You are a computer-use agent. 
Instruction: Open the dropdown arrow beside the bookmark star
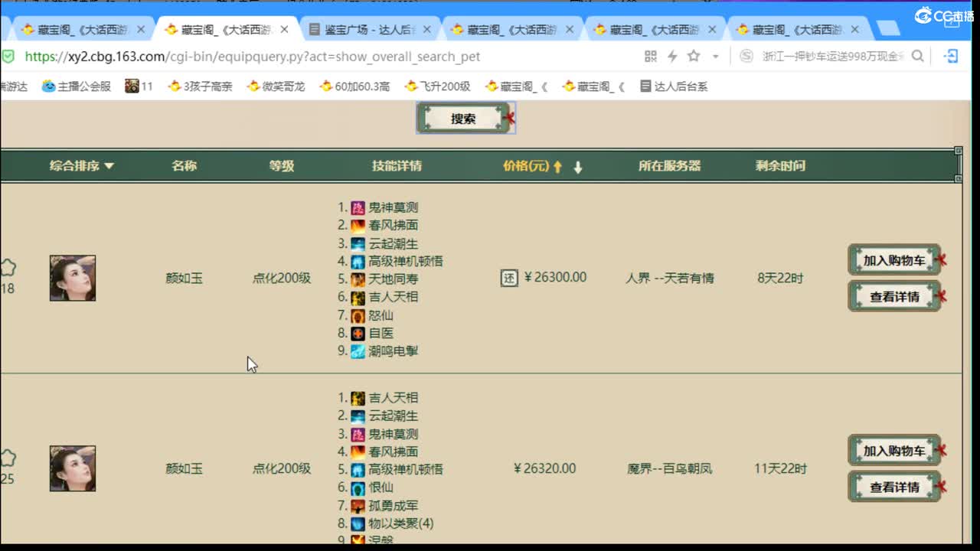[715, 56]
